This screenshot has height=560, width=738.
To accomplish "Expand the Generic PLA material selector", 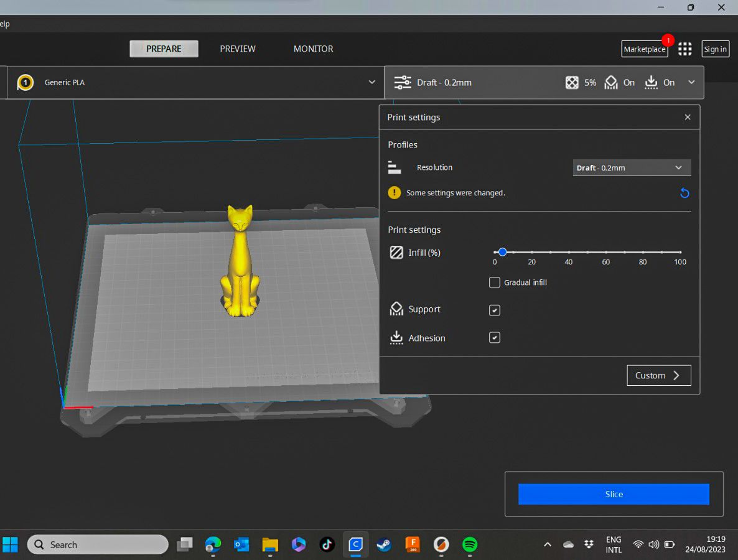I will [371, 82].
